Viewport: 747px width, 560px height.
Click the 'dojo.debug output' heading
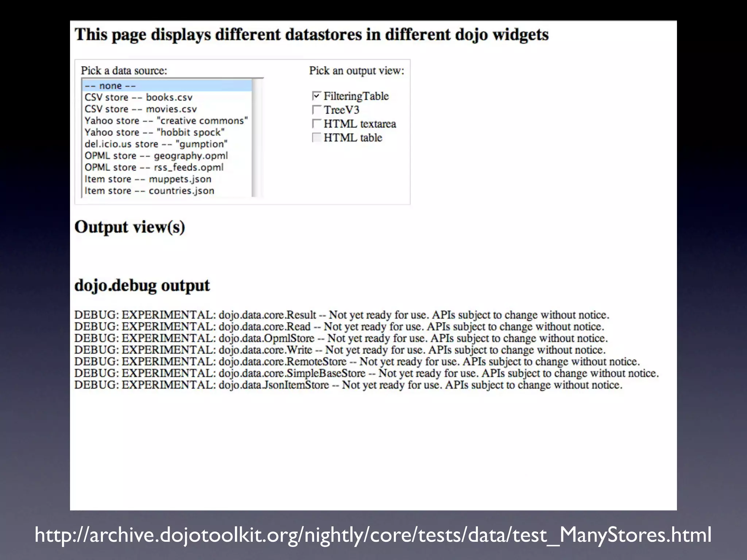pyautogui.click(x=142, y=285)
